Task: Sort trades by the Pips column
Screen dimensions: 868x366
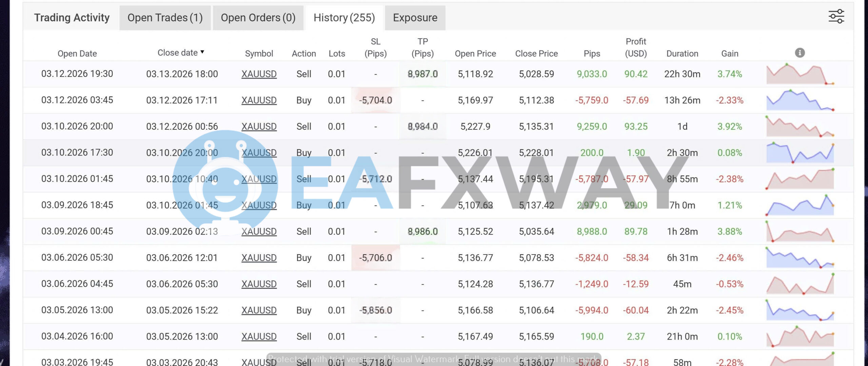Action: click(x=592, y=53)
